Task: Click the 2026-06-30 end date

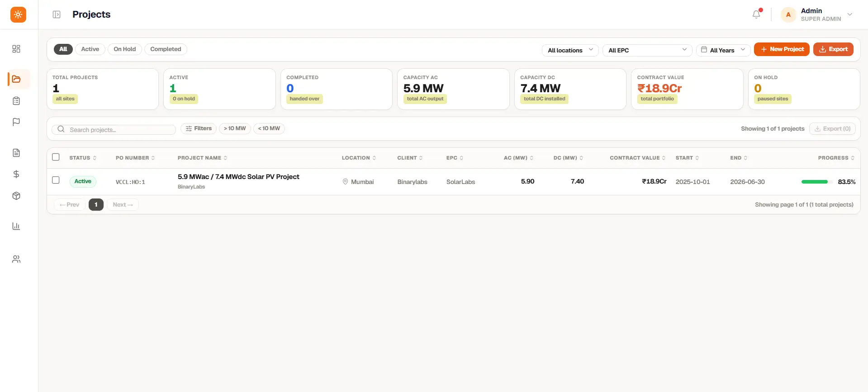Action: point(747,182)
